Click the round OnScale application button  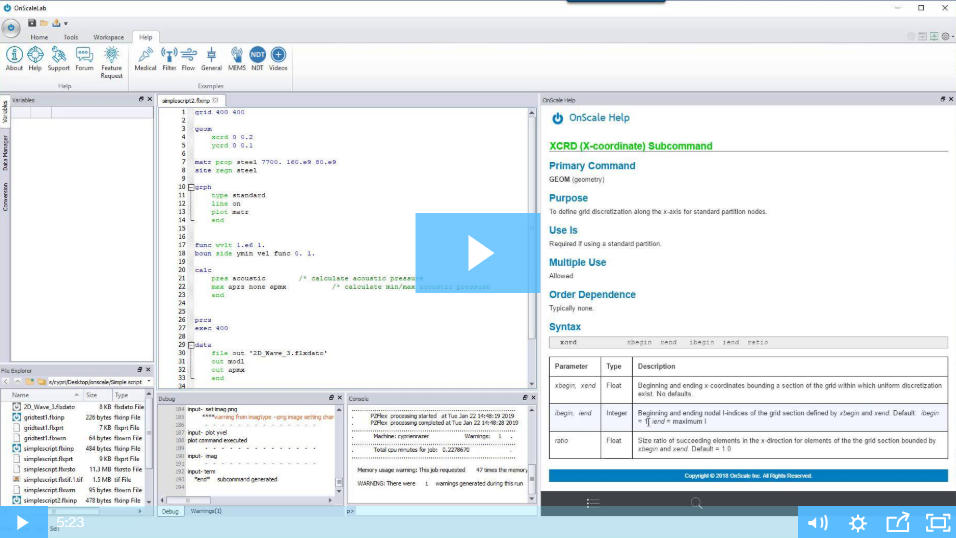point(10,27)
